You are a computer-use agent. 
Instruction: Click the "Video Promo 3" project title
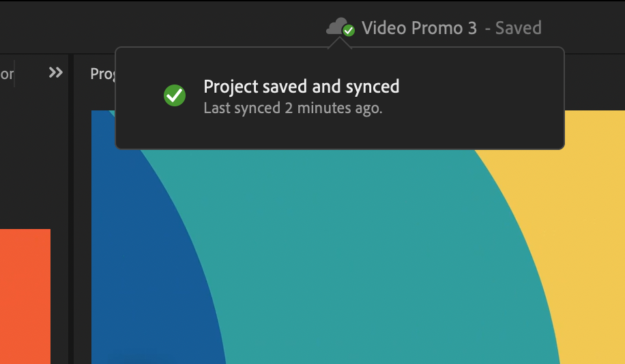tap(419, 28)
